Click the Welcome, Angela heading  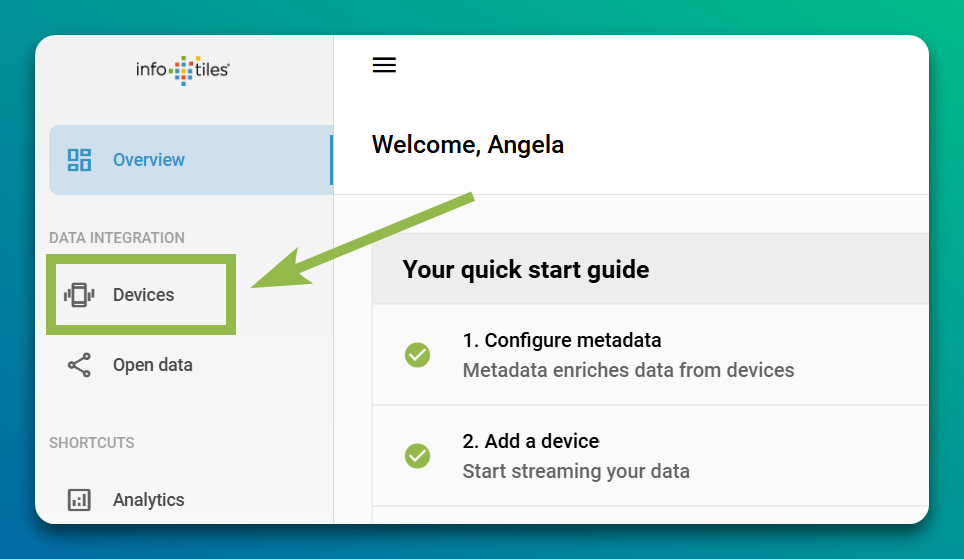pyautogui.click(x=468, y=145)
